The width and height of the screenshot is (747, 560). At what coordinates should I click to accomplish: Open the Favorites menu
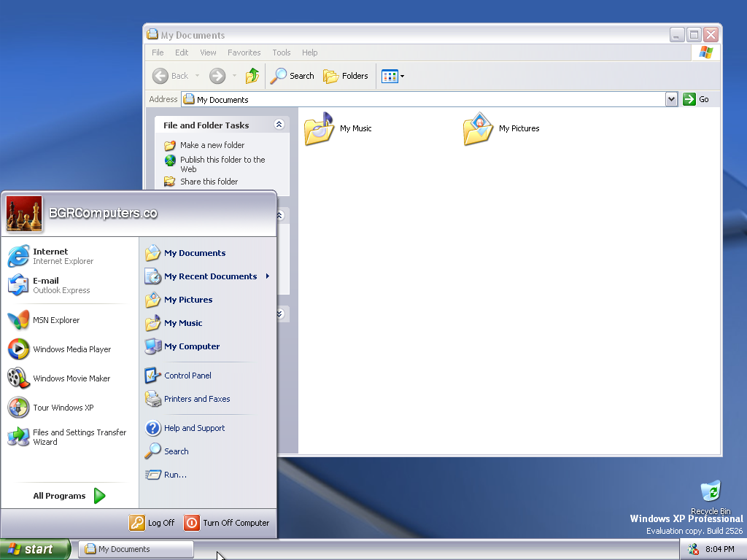pyautogui.click(x=244, y=52)
